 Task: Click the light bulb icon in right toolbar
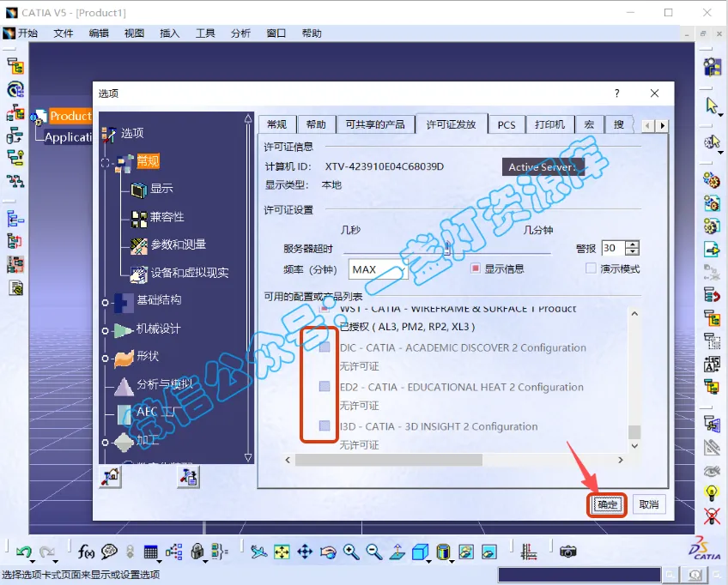pyautogui.click(x=712, y=492)
